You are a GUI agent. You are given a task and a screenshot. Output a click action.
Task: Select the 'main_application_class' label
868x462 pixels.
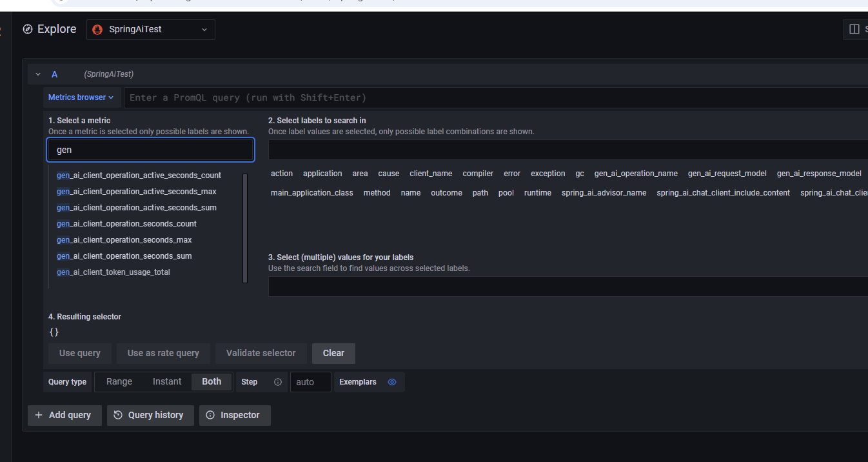click(x=312, y=193)
